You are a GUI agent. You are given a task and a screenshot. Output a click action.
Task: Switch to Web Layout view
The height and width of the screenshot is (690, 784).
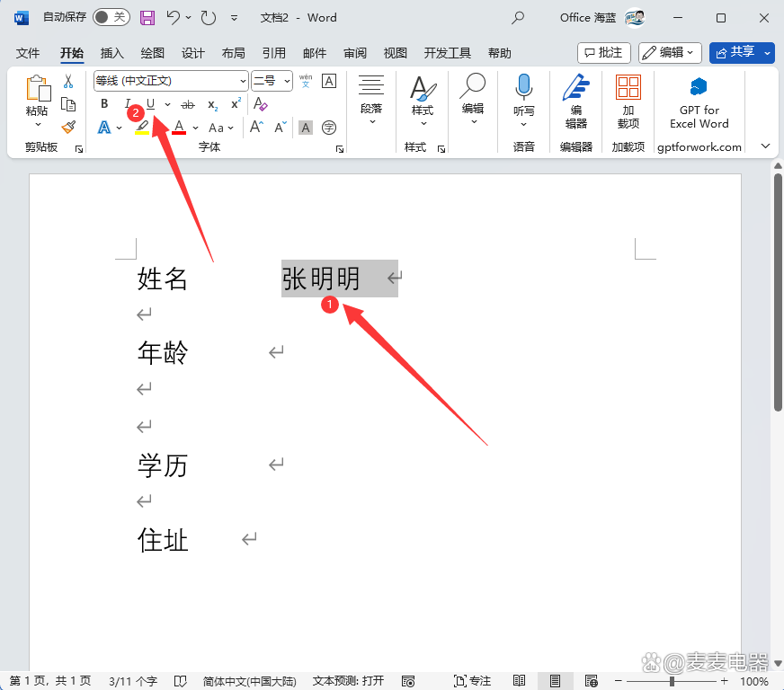pos(591,680)
